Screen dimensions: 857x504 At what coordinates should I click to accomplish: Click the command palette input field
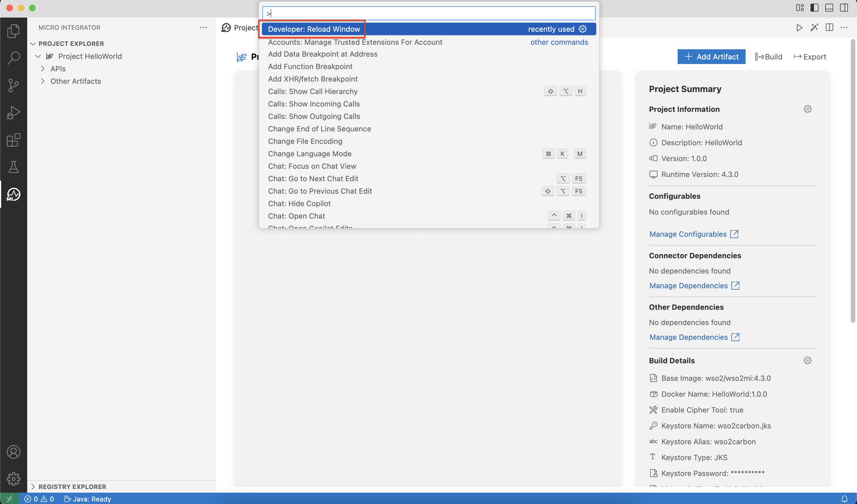click(428, 14)
